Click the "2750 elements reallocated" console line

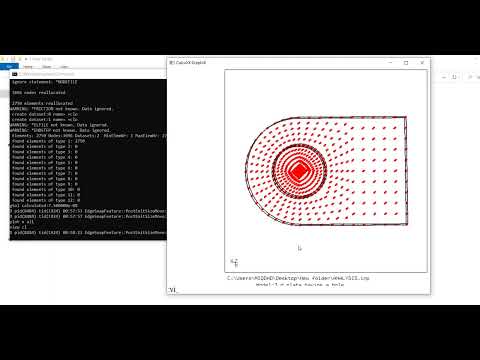coord(42,103)
